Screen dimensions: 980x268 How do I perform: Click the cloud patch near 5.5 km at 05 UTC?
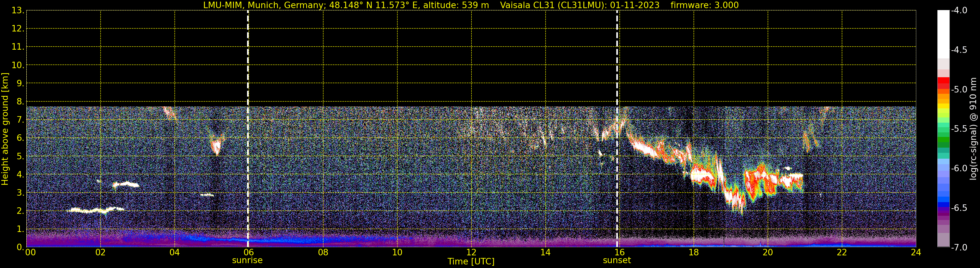[x=216, y=146]
